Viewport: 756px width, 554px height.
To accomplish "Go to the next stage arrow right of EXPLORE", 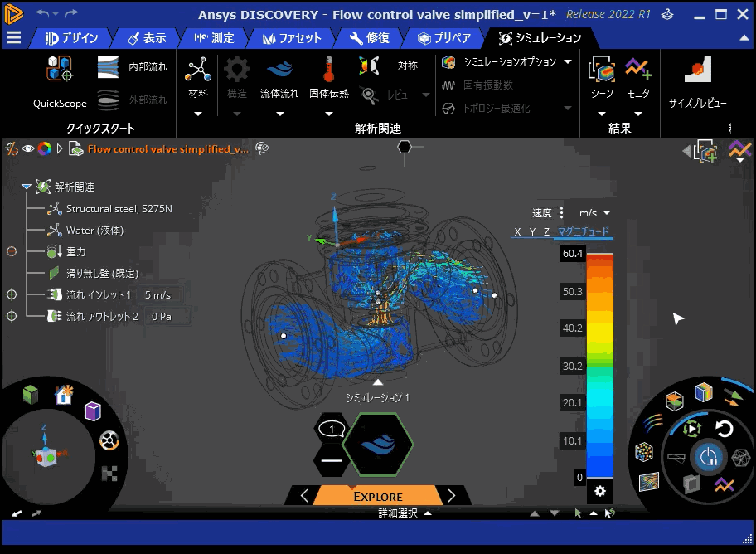I will (451, 496).
